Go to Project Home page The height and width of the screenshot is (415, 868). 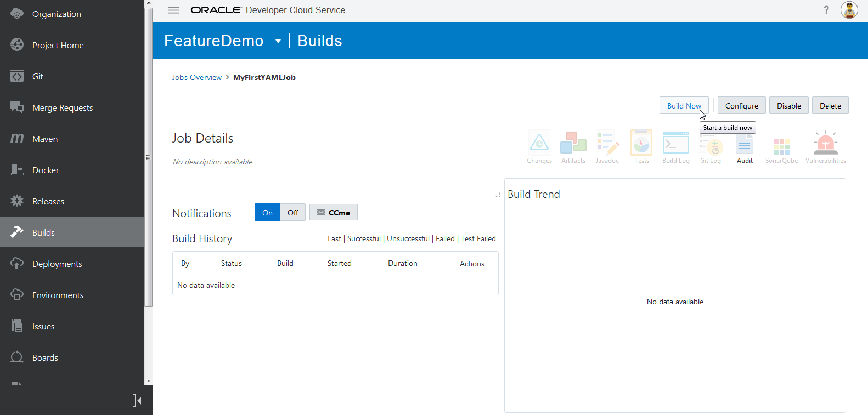[58, 45]
